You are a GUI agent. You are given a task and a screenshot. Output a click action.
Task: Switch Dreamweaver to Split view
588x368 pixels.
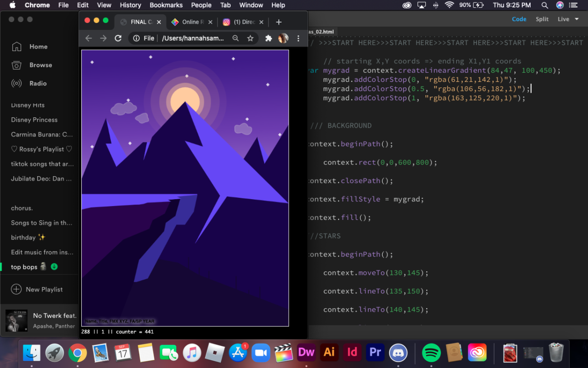(542, 19)
